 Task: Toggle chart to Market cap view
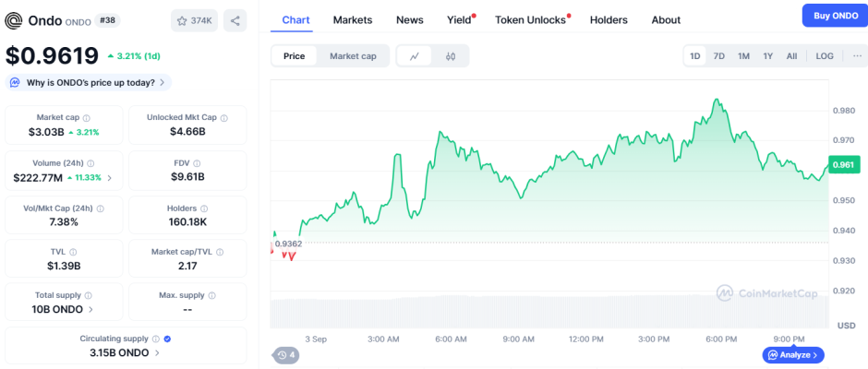tap(353, 56)
